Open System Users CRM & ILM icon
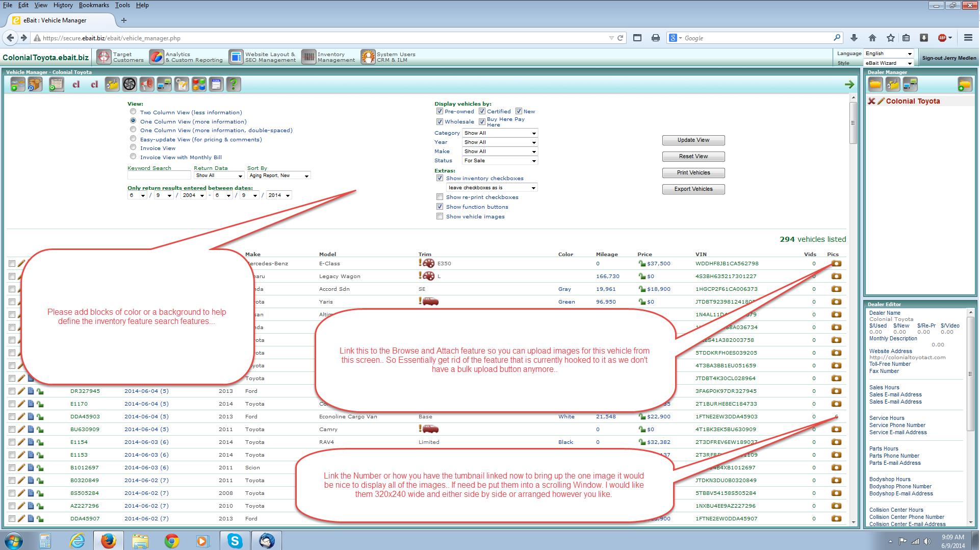The height and width of the screenshot is (550, 980). [368, 57]
